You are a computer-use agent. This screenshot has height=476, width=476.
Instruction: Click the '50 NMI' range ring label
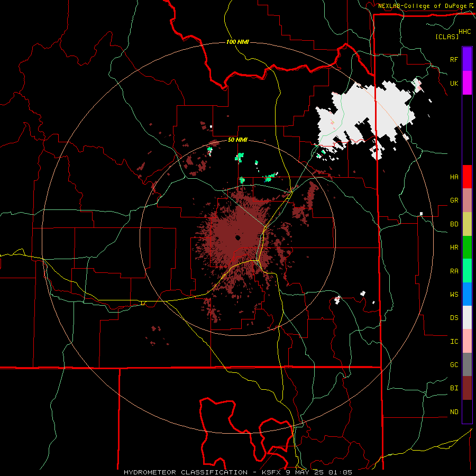tap(237, 140)
